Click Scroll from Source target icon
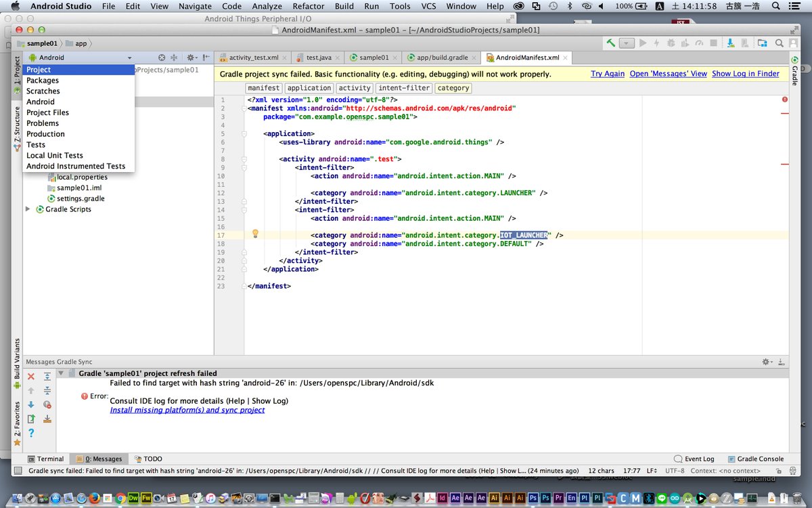The height and width of the screenshot is (508, 812). coord(162,58)
